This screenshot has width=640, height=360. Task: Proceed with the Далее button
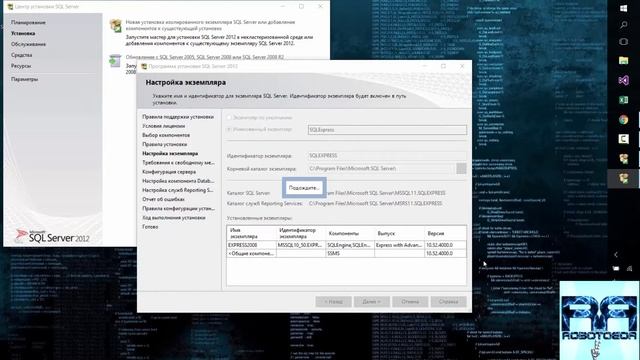(x=371, y=302)
